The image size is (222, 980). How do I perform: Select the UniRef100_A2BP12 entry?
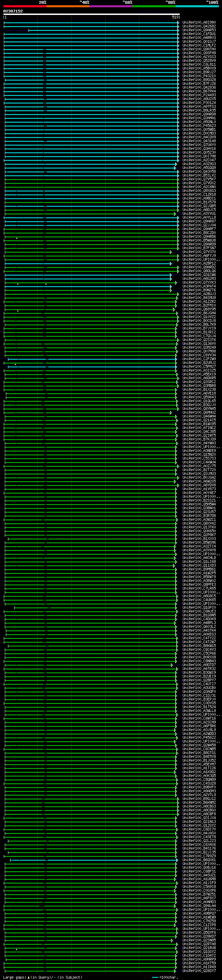199,263
